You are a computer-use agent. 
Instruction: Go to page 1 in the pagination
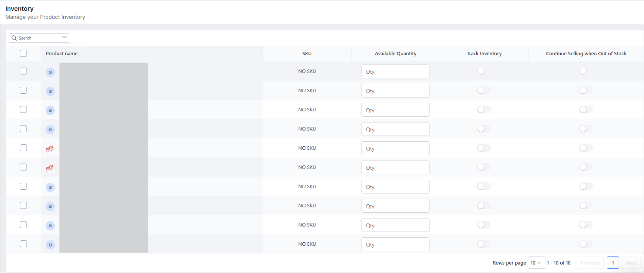click(x=613, y=263)
